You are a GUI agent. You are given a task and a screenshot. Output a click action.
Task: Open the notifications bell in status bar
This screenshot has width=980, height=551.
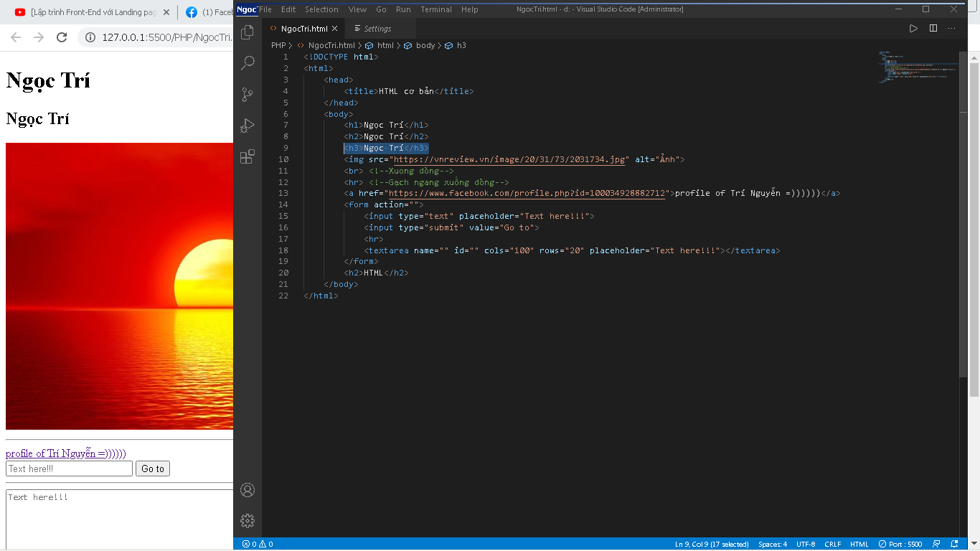[954, 545]
